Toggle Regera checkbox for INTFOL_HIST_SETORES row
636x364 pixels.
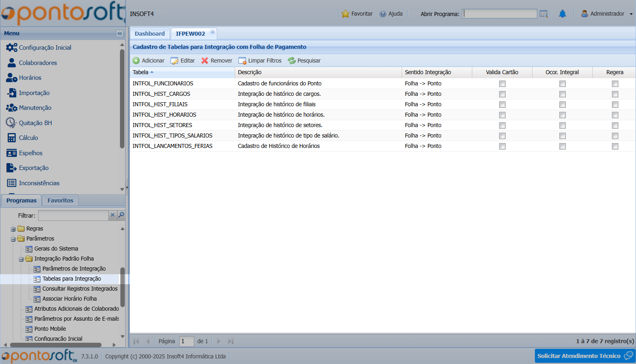[615, 125]
